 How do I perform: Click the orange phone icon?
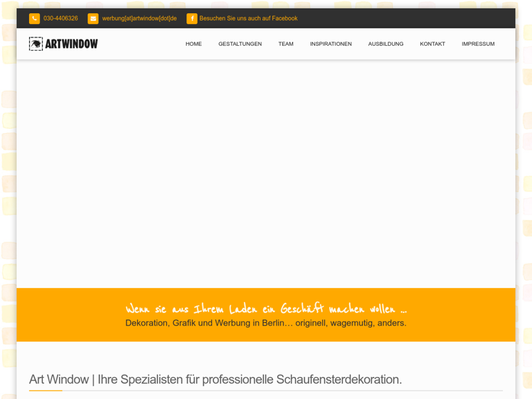[x=34, y=19]
